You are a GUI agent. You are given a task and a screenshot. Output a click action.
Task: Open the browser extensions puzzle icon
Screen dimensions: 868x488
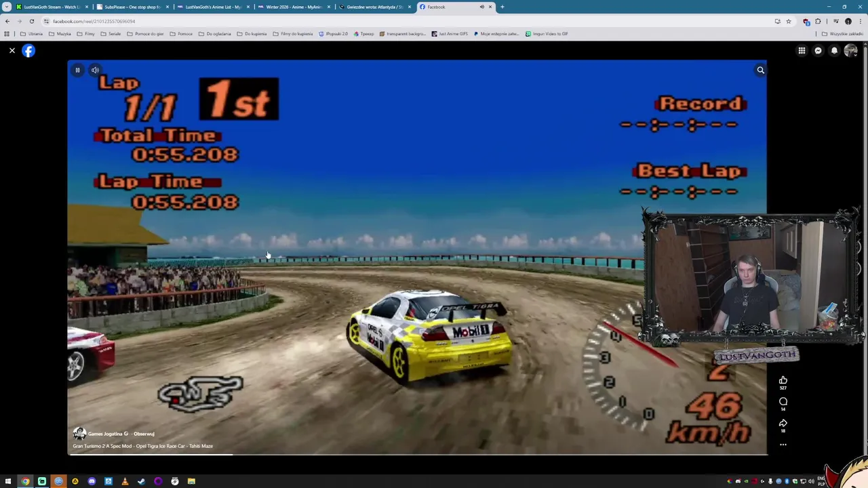pyautogui.click(x=818, y=21)
